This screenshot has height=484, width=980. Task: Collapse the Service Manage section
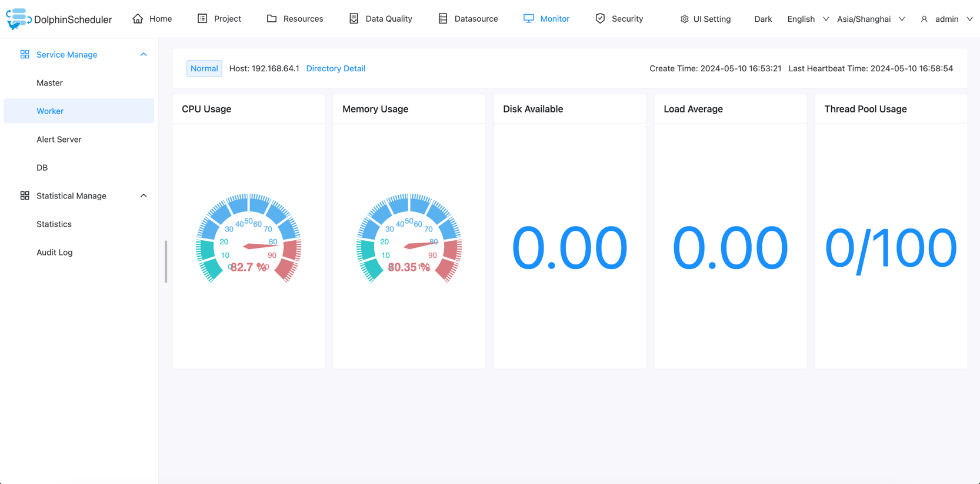(x=144, y=55)
